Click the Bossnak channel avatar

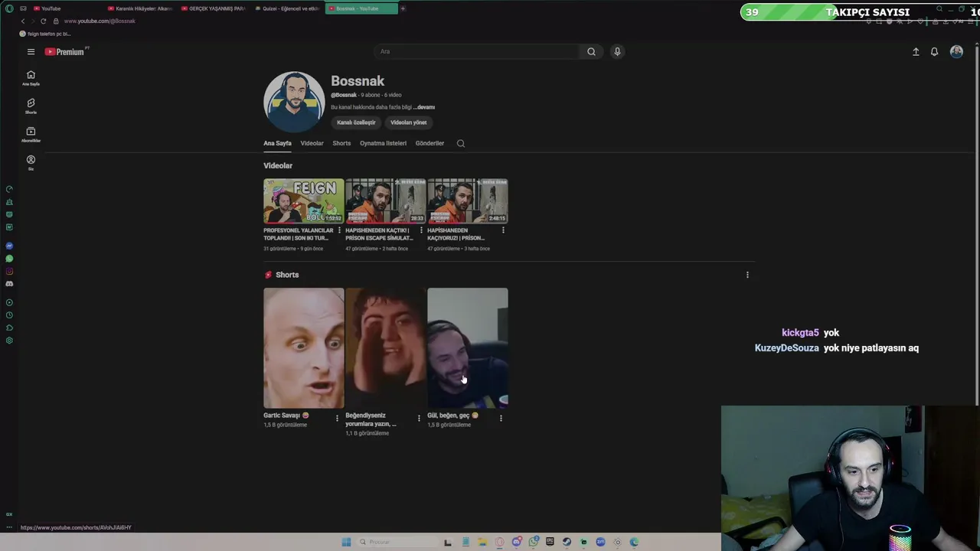[294, 103]
